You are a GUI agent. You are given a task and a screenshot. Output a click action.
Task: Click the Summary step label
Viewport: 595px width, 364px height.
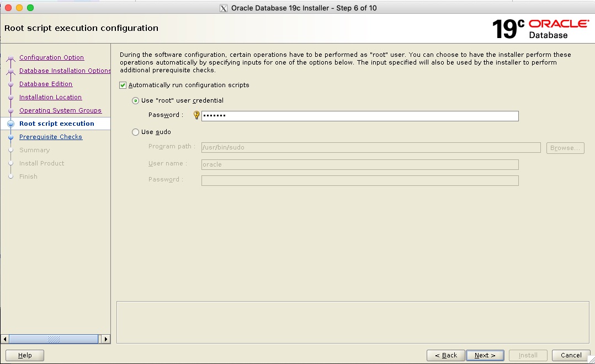(35, 150)
